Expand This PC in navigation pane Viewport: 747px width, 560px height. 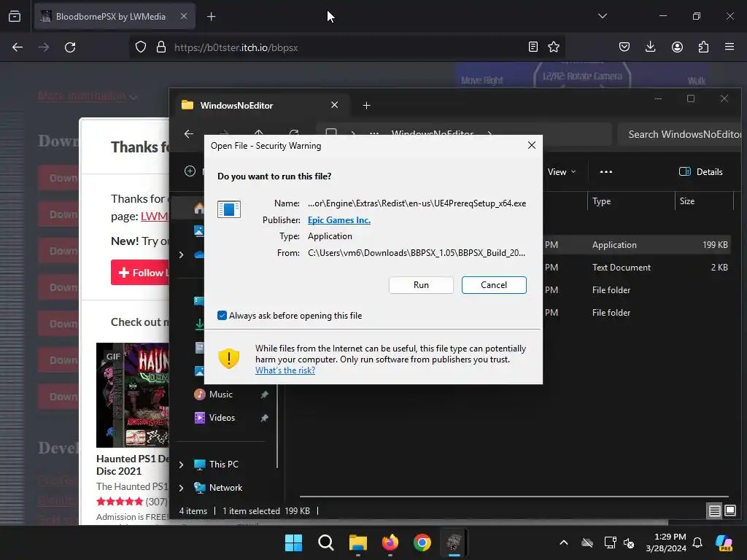point(182,464)
